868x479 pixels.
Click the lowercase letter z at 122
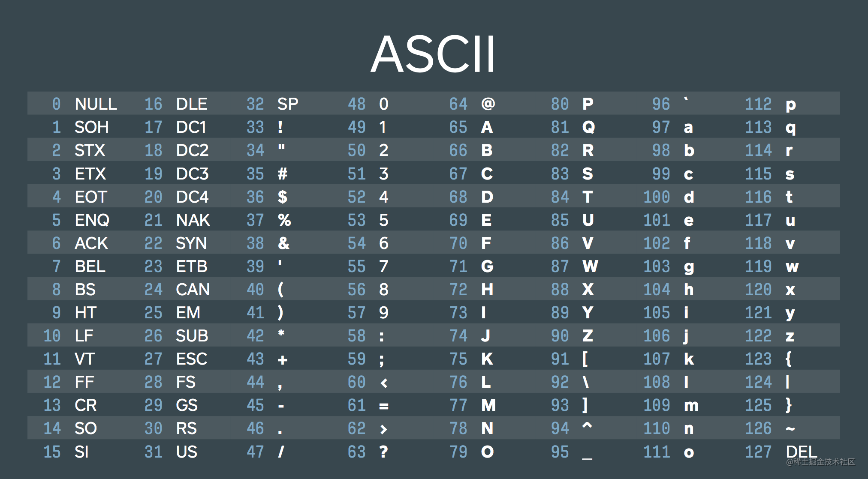pyautogui.click(x=790, y=336)
